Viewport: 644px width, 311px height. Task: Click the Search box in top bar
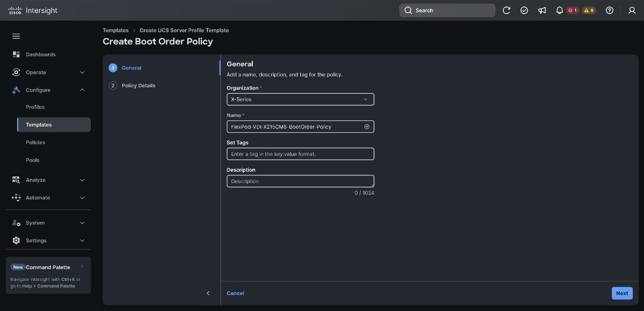(x=447, y=10)
